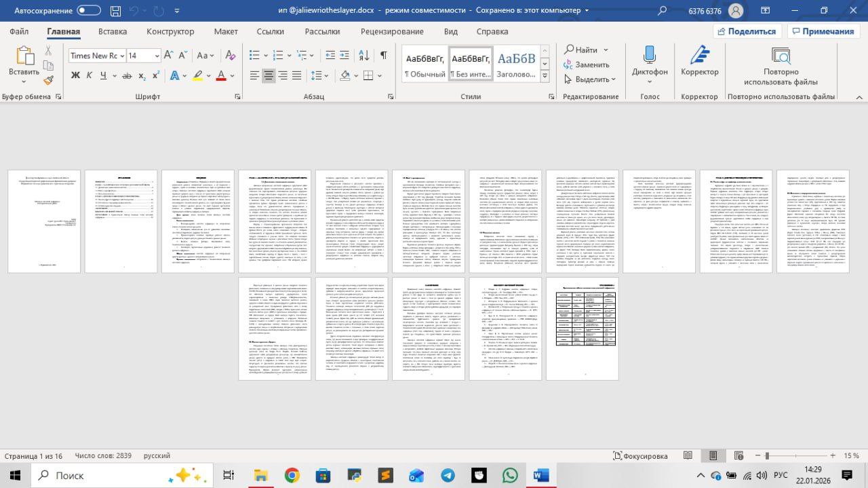Increase font size with the larger A icon
868x488 pixels.
(x=170, y=56)
